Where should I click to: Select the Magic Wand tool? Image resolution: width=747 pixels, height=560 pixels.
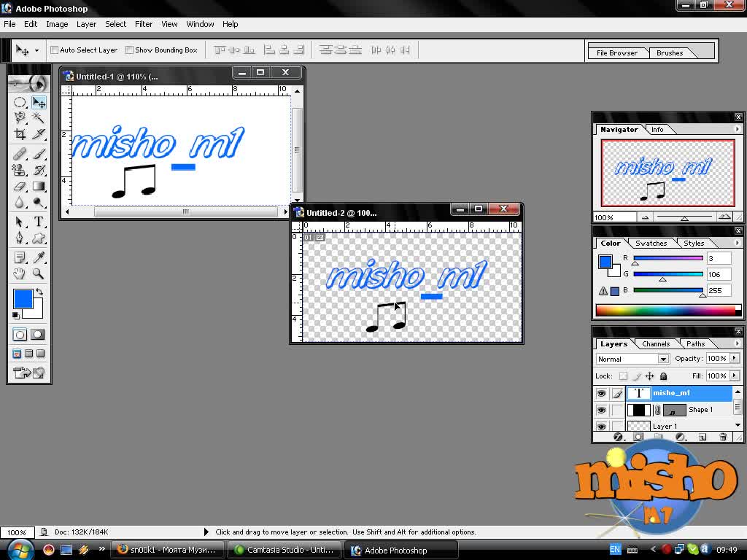pos(38,117)
